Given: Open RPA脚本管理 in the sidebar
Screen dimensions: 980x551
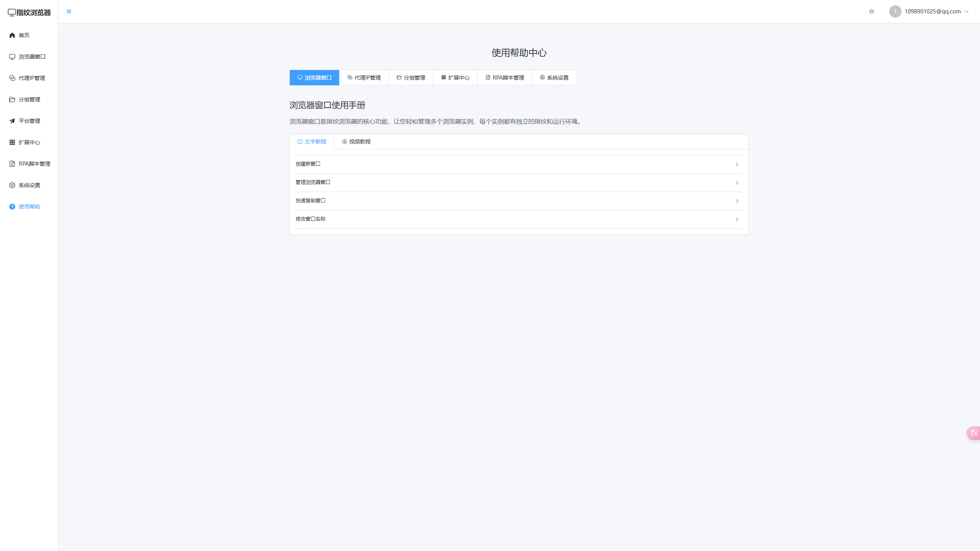Looking at the screenshot, I should pyautogui.click(x=30, y=164).
